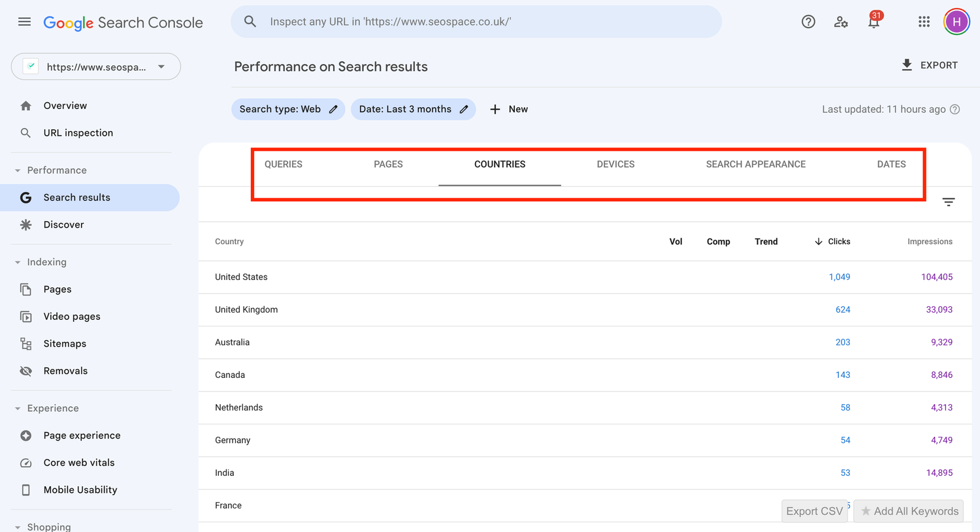Click the United States clicks value
The height and width of the screenshot is (532, 980).
pos(840,277)
